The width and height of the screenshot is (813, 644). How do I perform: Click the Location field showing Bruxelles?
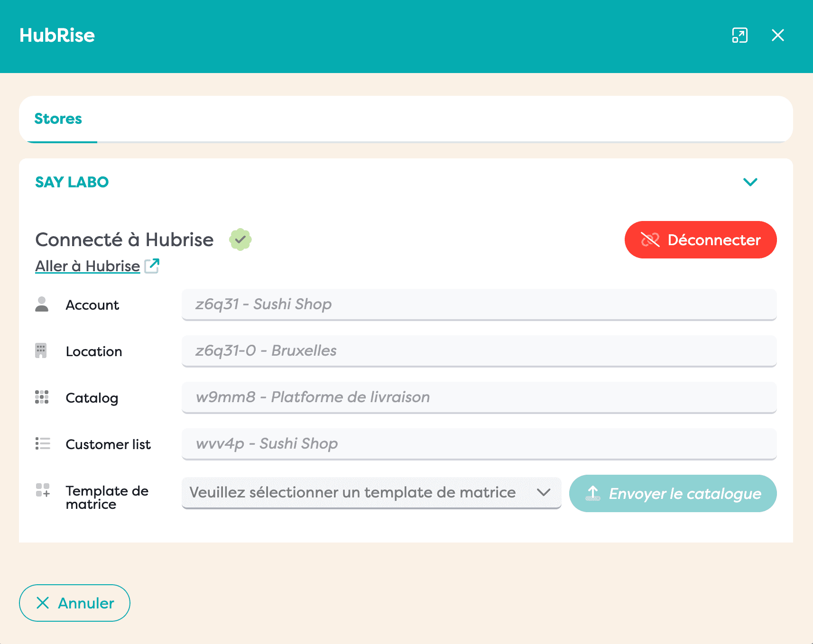coord(479,351)
